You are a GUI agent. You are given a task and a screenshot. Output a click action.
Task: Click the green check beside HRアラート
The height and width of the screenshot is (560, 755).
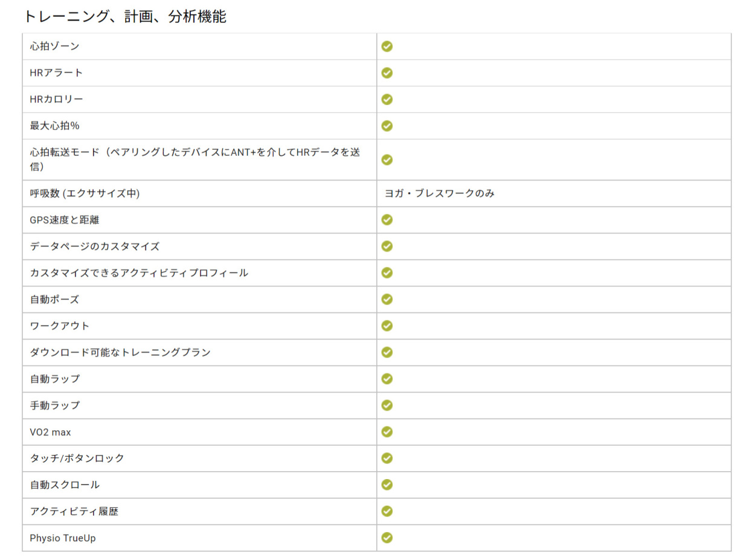(387, 73)
